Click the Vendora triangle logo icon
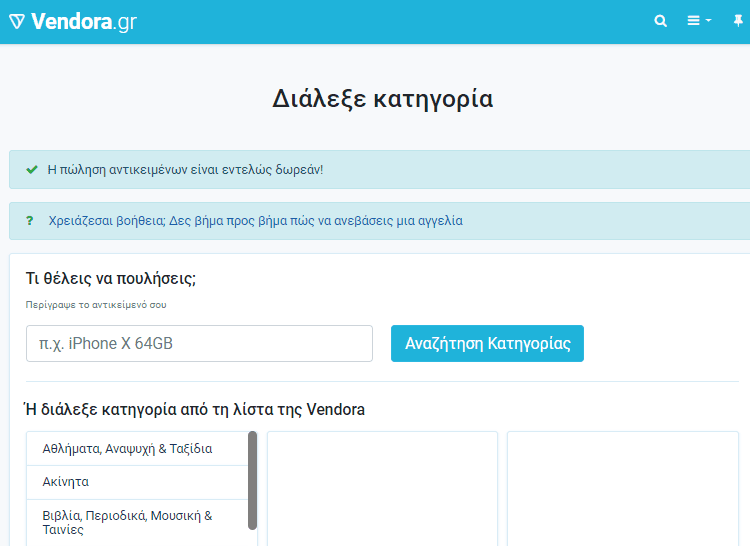The height and width of the screenshot is (546, 750). [x=17, y=22]
